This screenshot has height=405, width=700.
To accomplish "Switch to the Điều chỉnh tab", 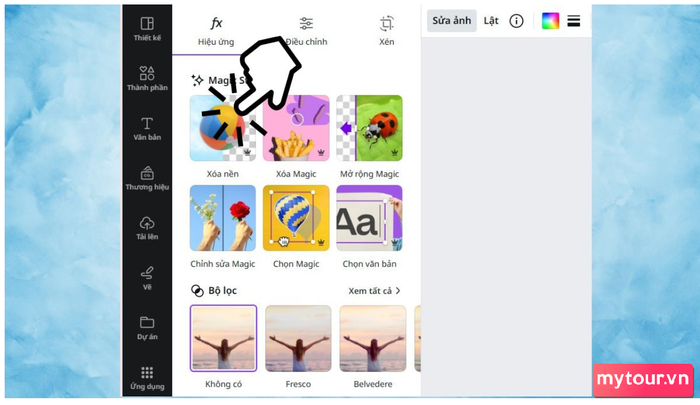I will tap(306, 31).
